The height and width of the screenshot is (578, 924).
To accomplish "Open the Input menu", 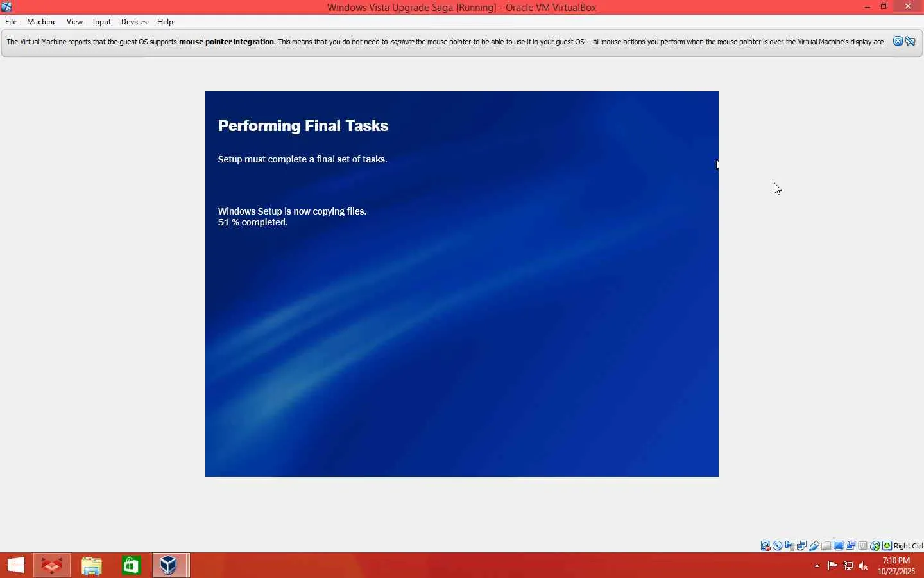I will coord(102,22).
